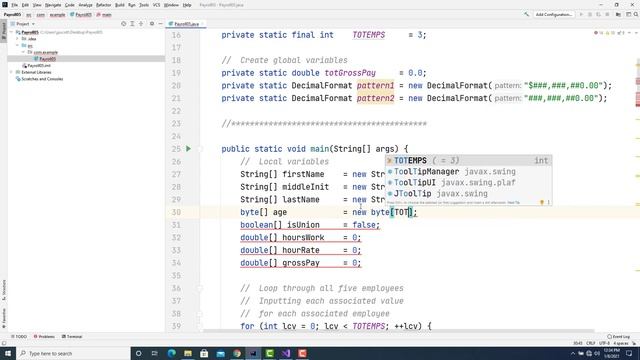Switch to the Payroll05.java editor tab
The height and width of the screenshot is (360, 640).
coord(186,24)
